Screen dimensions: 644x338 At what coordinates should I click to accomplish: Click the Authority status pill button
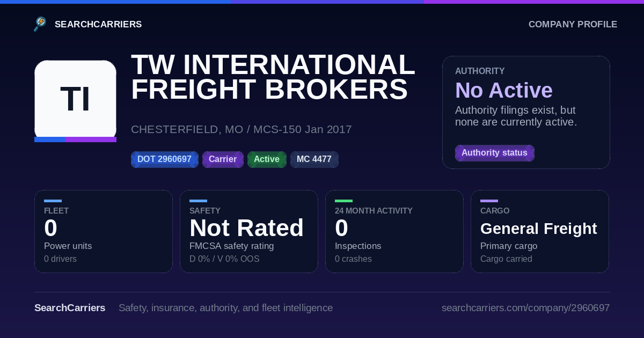coord(494,153)
